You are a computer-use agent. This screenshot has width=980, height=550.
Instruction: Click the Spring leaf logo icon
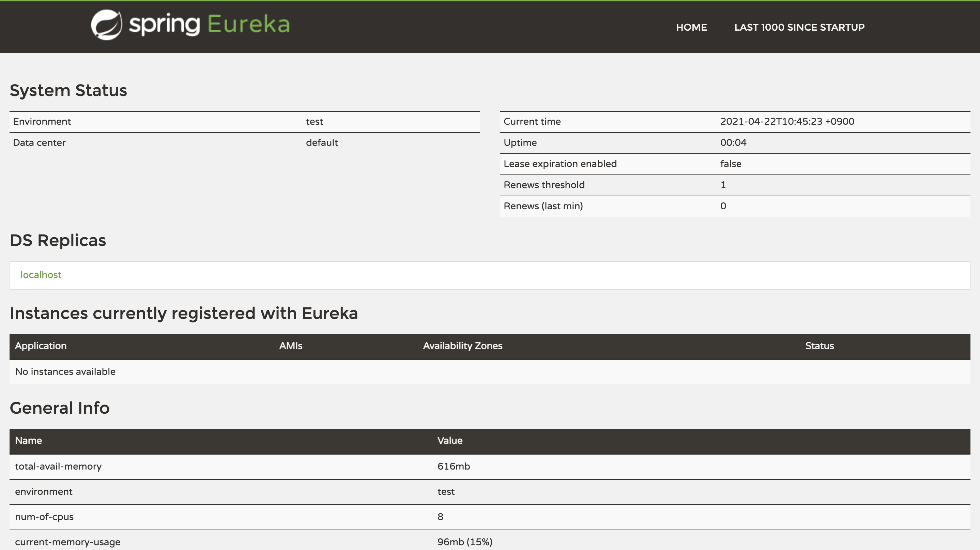pos(107,25)
